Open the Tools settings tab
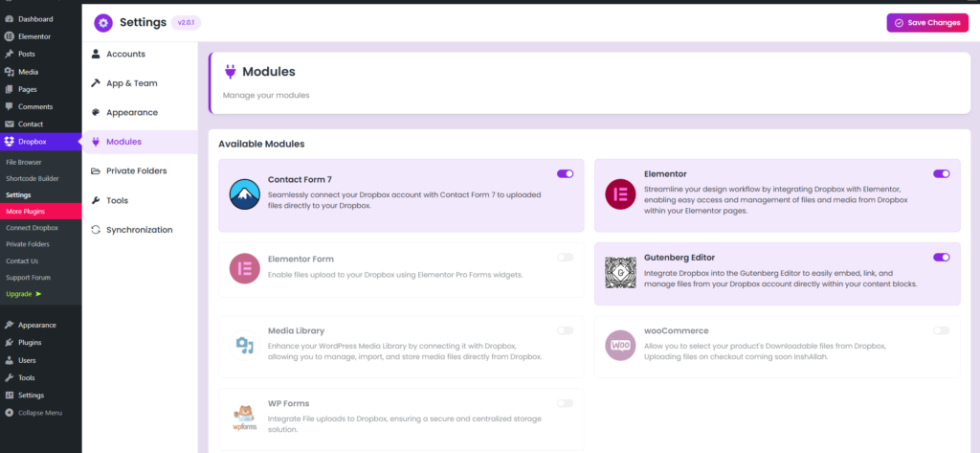This screenshot has height=453, width=980. pyautogui.click(x=140, y=200)
